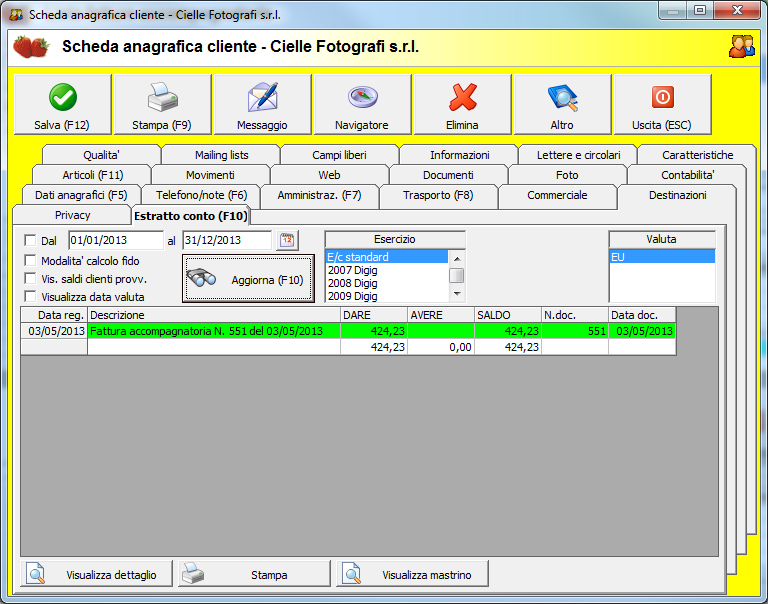Click the title bar application icon
Image resolution: width=768 pixels, height=604 pixels.
[16, 15]
